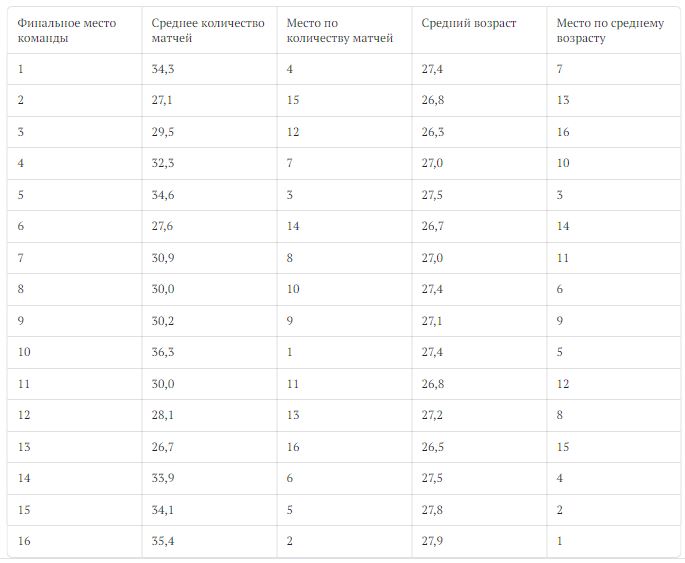Click the cell with value 34,6
The width and height of the screenshot is (685, 563).
click(163, 195)
